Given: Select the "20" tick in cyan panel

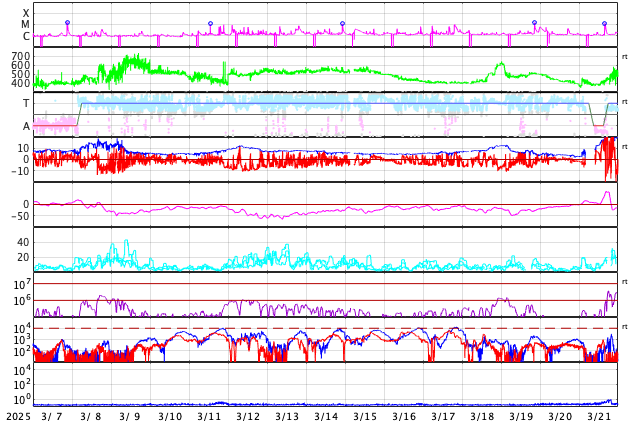Looking at the screenshot, I should coord(23,257).
